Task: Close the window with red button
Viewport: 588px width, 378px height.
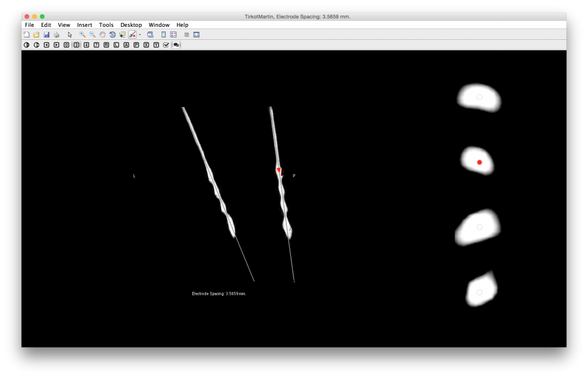Action: click(27, 17)
